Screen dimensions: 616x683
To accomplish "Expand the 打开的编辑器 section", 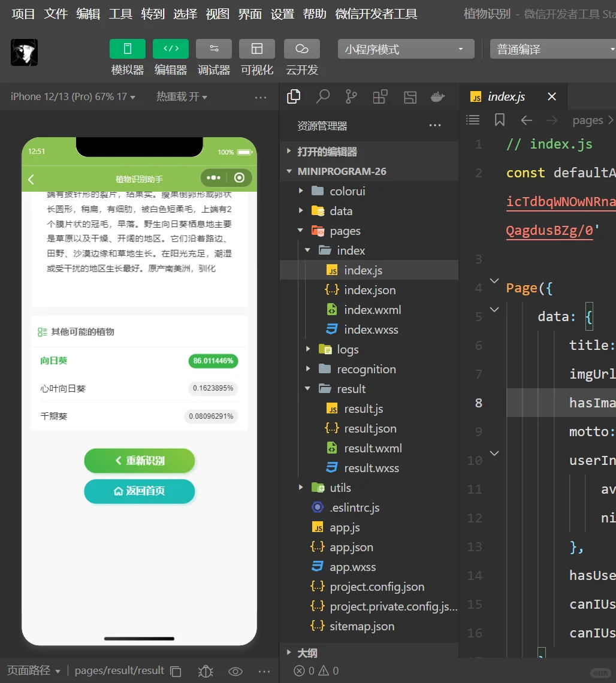I will point(369,152).
